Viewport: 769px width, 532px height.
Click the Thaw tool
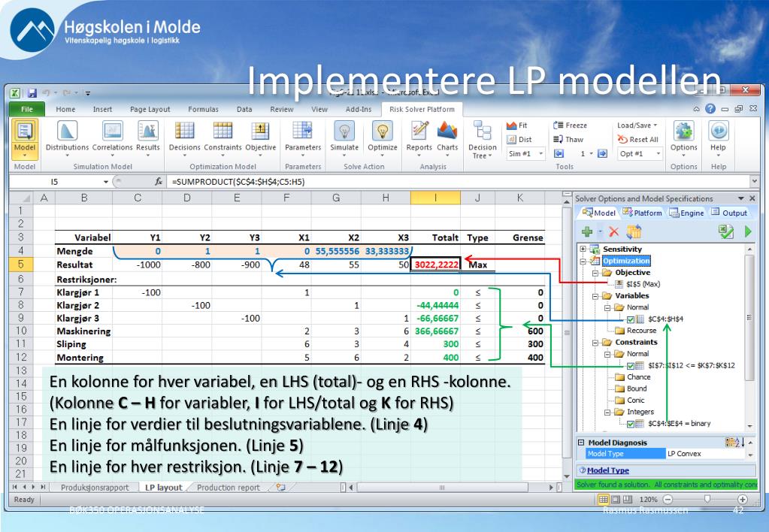[x=568, y=140]
